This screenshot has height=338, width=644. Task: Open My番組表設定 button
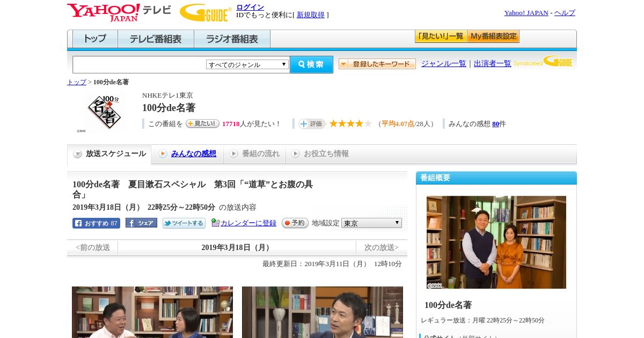(x=493, y=36)
